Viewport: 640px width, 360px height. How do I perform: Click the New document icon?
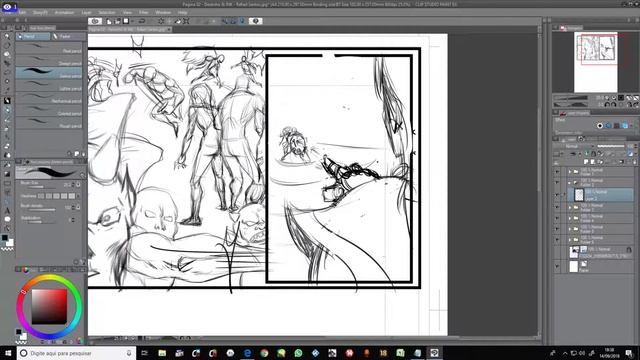point(109,21)
